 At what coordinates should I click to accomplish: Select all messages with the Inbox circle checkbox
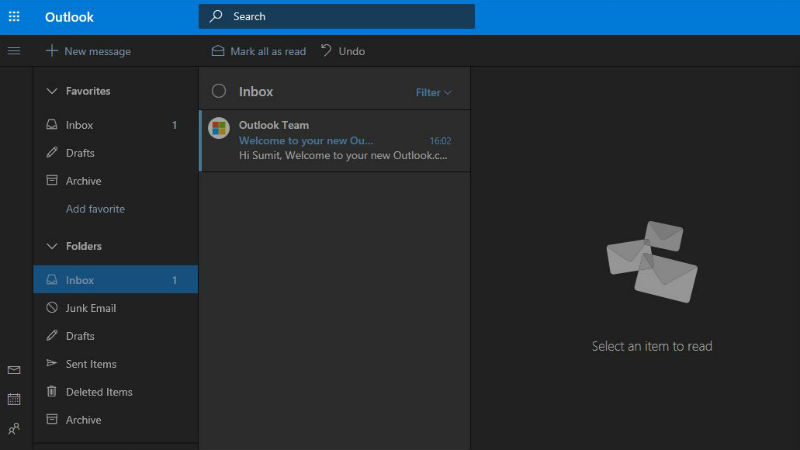tap(219, 91)
